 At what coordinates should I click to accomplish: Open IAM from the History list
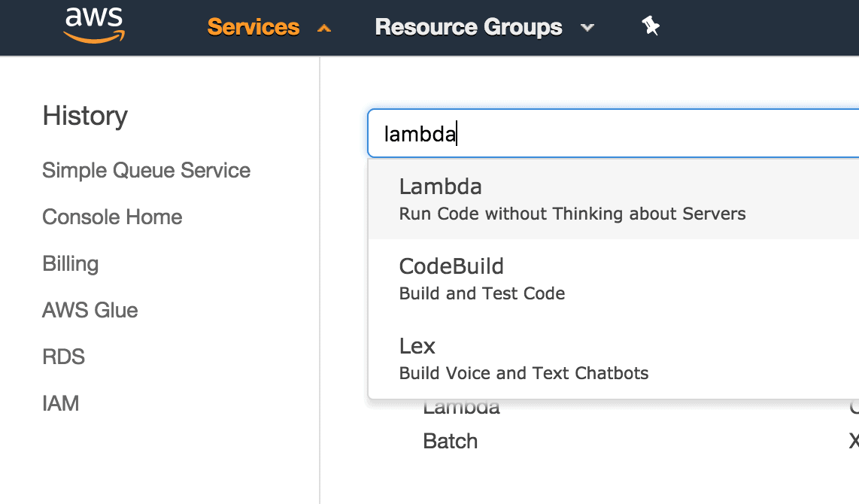point(61,403)
